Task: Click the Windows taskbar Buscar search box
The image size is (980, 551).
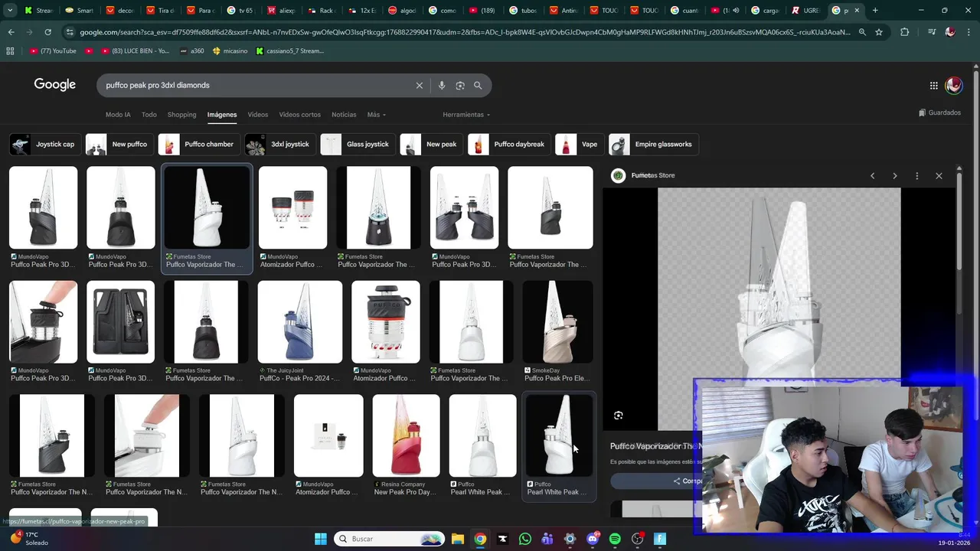Action: [x=389, y=539]
